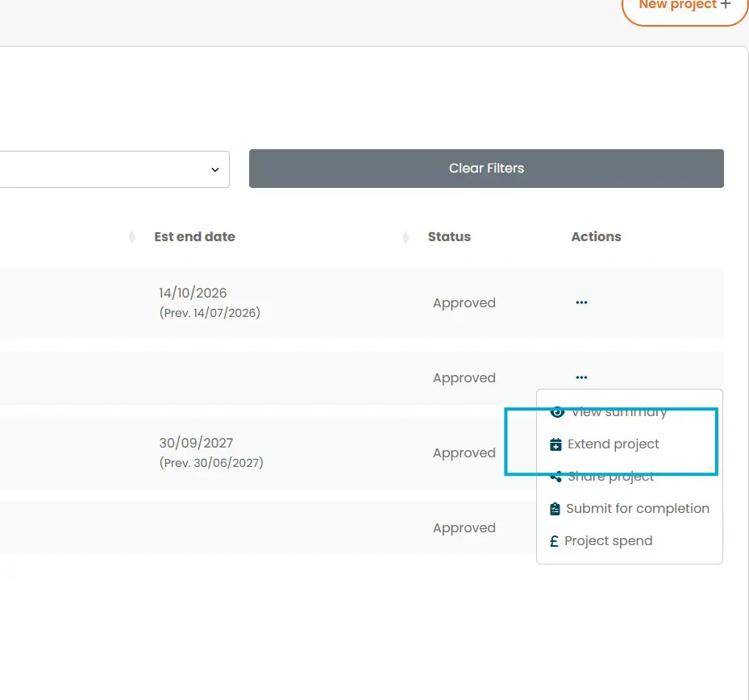Click the calendar icon beside Extend project
Viewport: 749px width, 700px height.
(x=556, y=444)
